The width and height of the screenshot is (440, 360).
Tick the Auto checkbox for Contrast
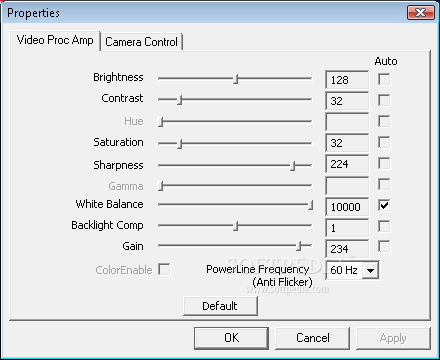[384, 100]
